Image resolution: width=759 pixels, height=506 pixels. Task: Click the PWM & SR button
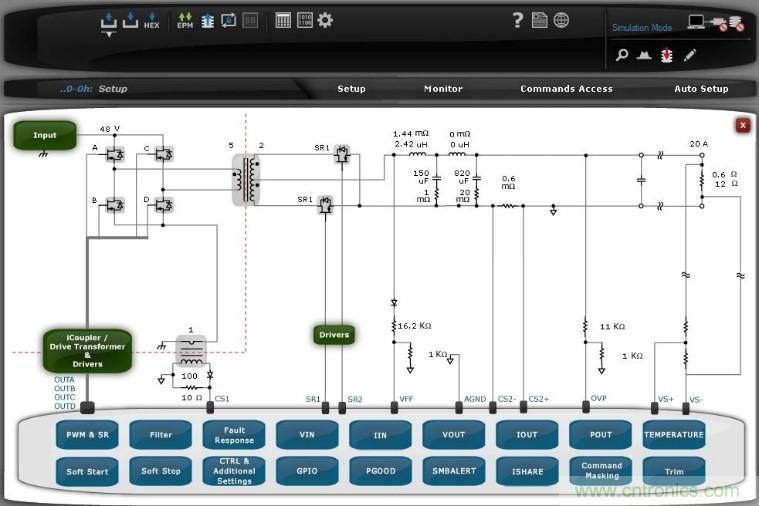point(87,435)
